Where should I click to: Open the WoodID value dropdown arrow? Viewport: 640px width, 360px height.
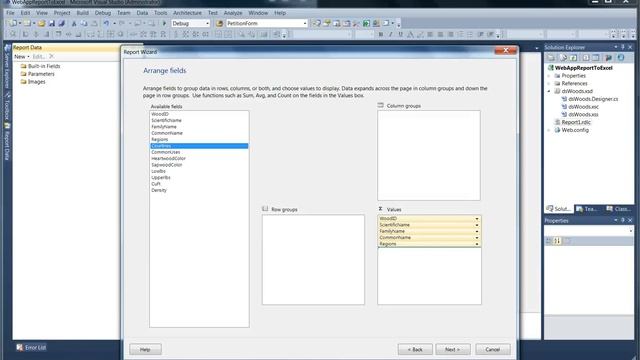coord(477,219)
